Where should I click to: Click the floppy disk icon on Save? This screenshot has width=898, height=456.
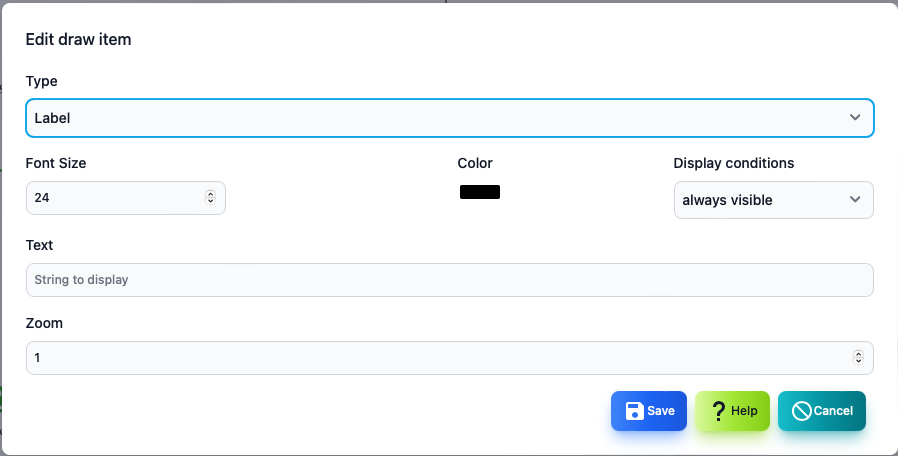tap(635, 411)
